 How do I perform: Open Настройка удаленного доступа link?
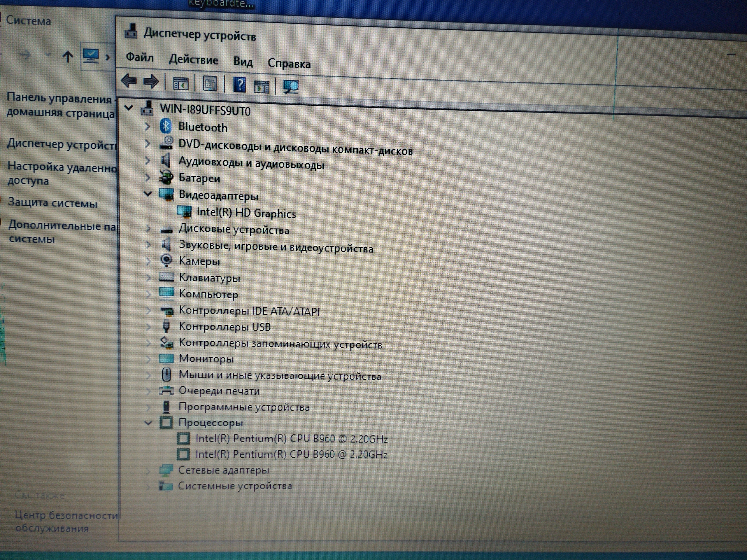click(62, 173)
